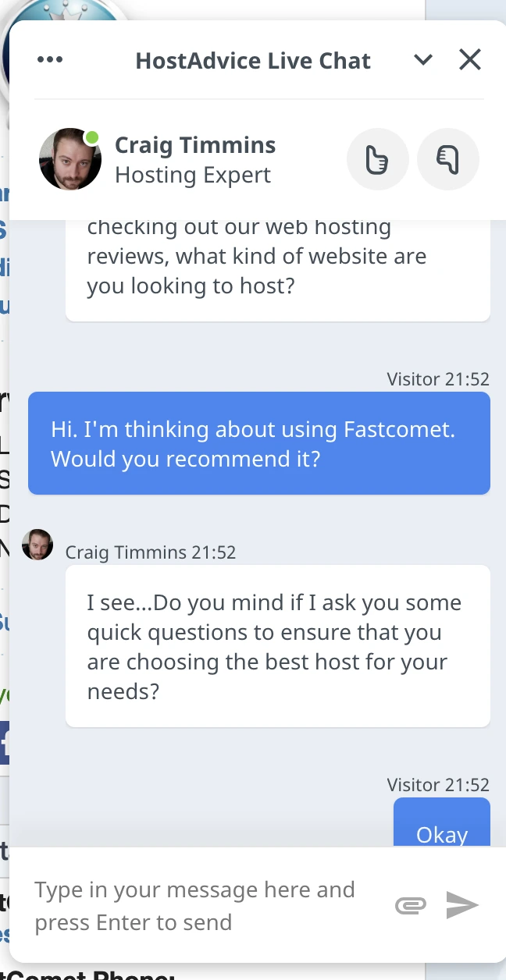Collapse the chat with the down chevron
Viewport: 506px width, 980px height.
[x=423, y=59]
